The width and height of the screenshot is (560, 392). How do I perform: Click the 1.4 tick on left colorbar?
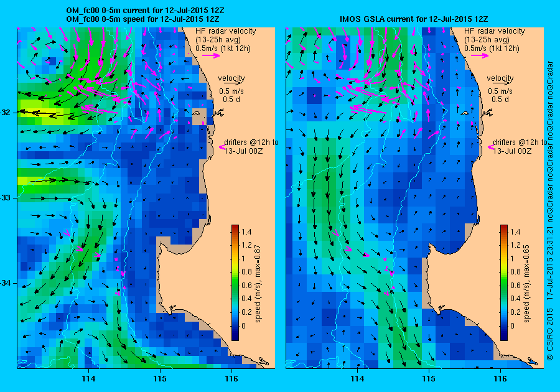coord(246,232)
